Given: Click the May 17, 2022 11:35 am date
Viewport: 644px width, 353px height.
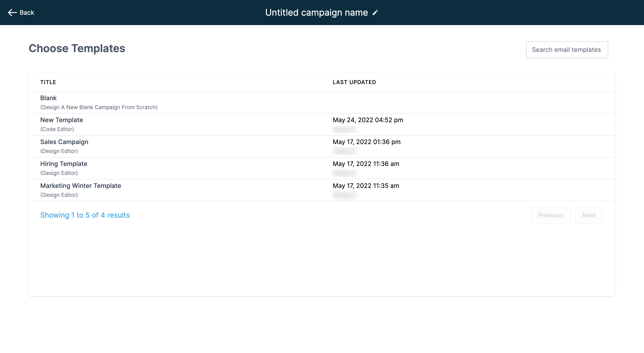Looking at the screenshot, I should point(366,186).
